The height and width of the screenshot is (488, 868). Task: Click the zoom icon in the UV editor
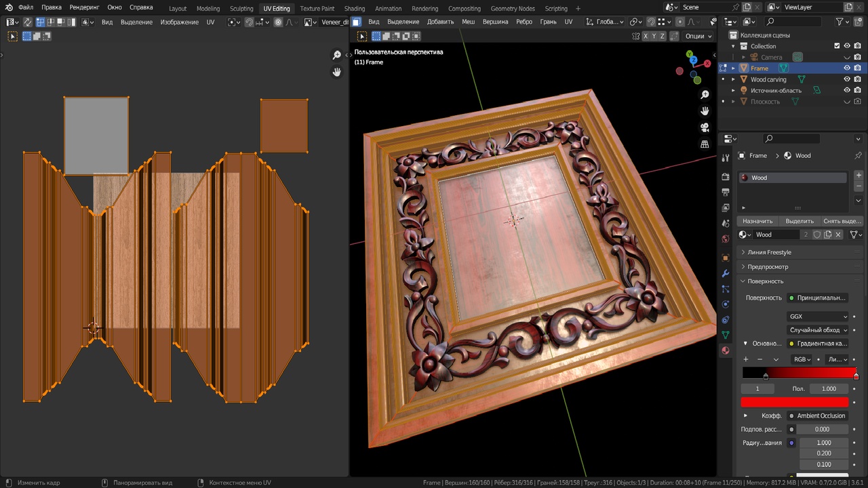[337, 55]
